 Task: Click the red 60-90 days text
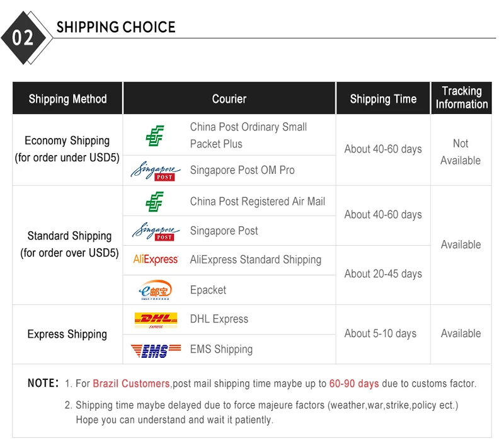(x=353, y=383)
